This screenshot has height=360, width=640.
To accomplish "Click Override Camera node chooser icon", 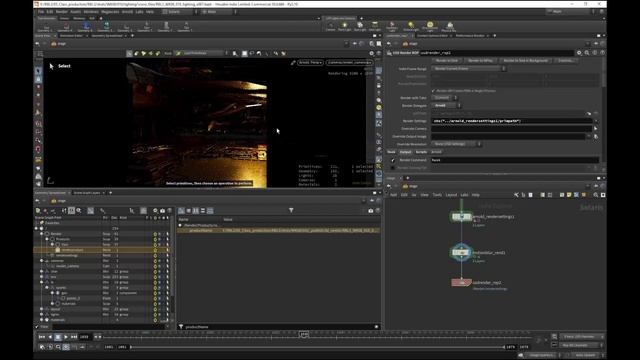I will [596, 129].
